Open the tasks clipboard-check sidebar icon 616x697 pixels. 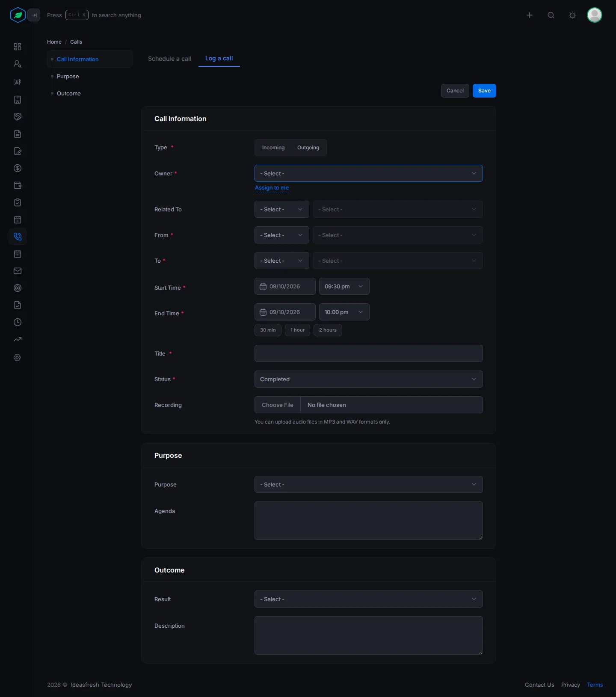(18, 202)
